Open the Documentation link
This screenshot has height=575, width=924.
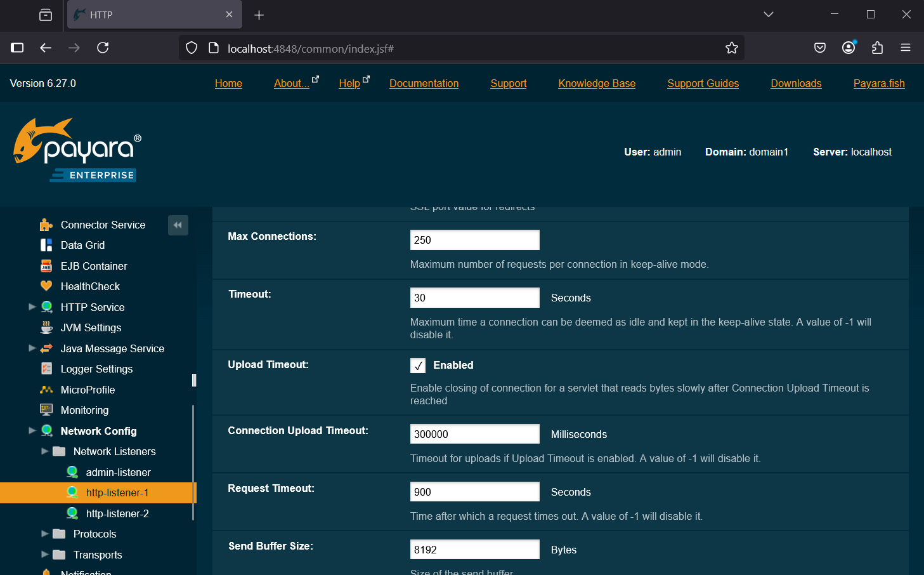424,83
